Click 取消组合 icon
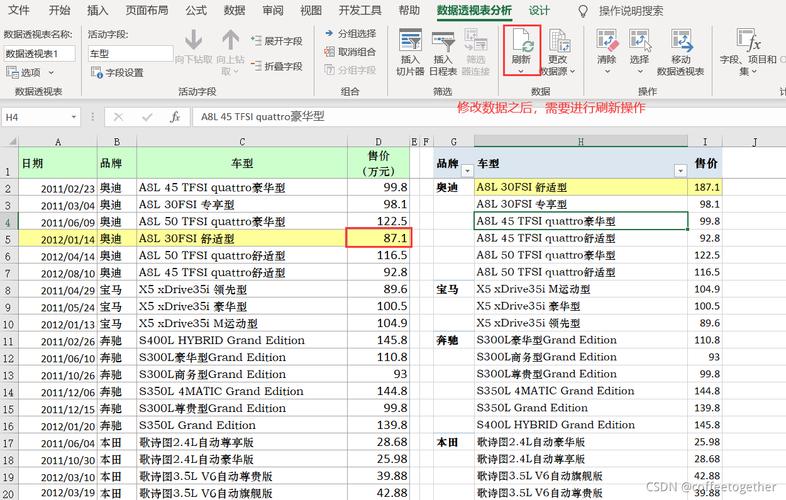 [x=329, y=51]
